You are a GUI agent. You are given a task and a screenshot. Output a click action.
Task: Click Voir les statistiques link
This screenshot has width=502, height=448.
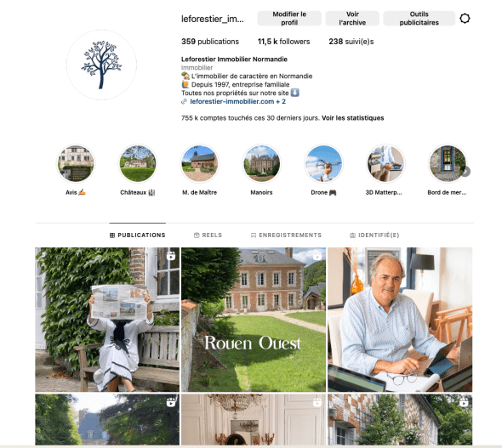353,118
